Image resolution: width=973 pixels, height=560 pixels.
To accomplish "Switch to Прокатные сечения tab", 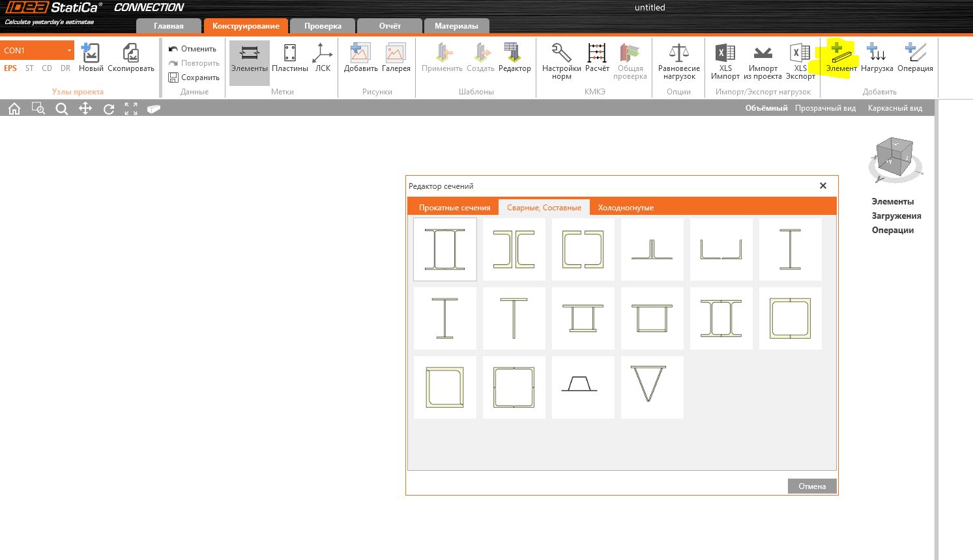I will [454, 208].
